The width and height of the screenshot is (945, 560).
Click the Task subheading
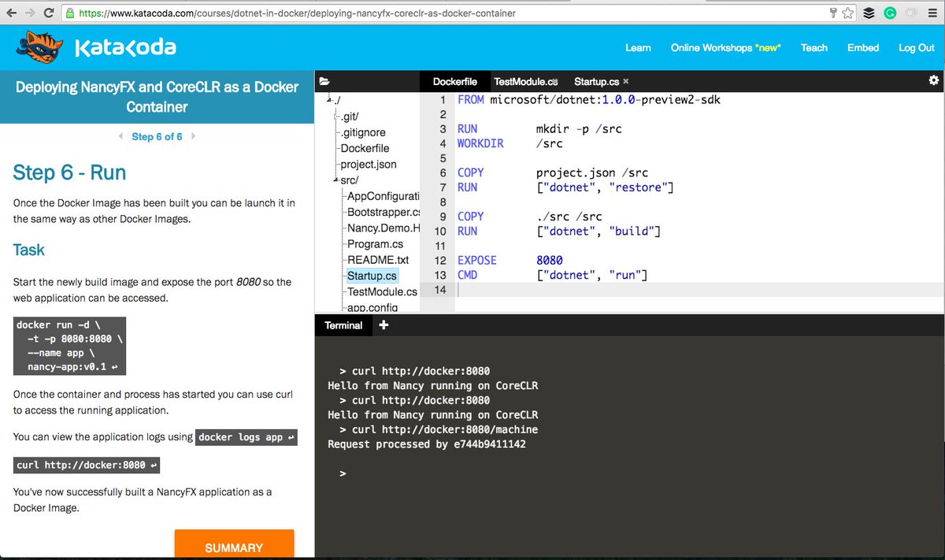[x=29, y=250]
